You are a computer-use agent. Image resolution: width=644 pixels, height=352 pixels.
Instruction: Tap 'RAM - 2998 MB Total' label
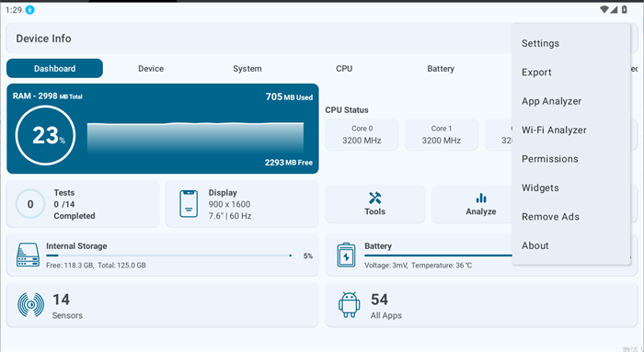coord(48,96)
